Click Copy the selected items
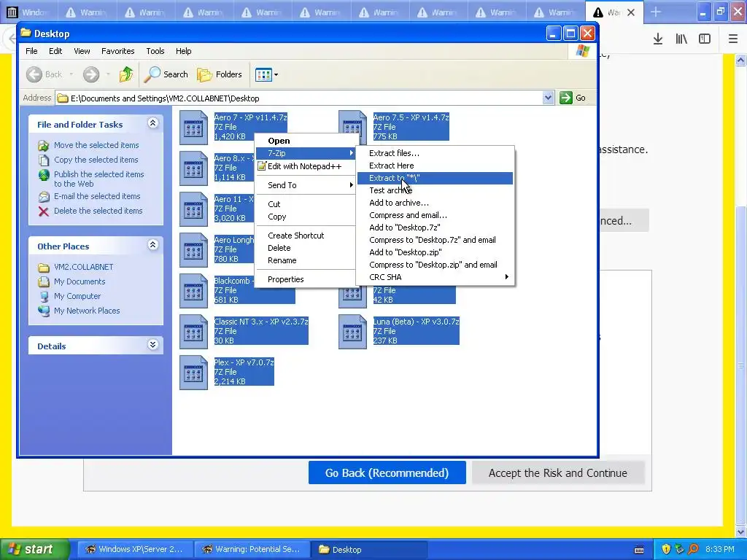 [x=96, y=160]
